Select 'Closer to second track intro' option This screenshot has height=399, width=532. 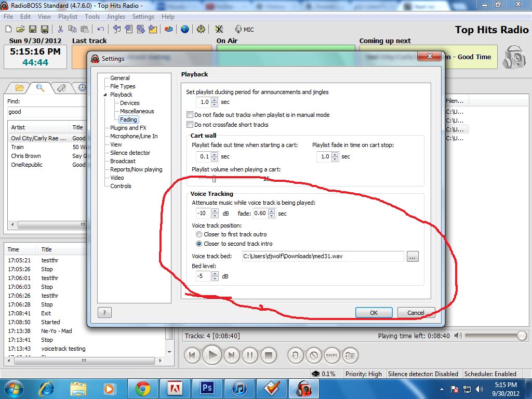pos(199,244)
